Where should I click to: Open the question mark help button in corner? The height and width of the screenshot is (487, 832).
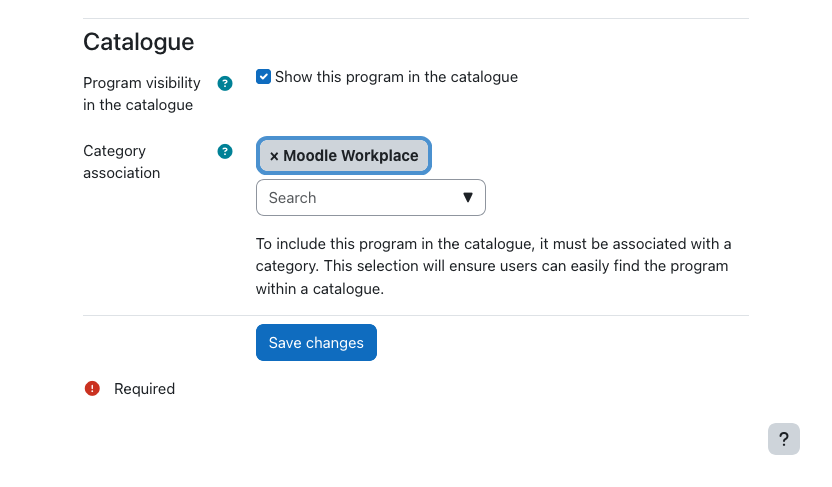[x=784, y=439]
